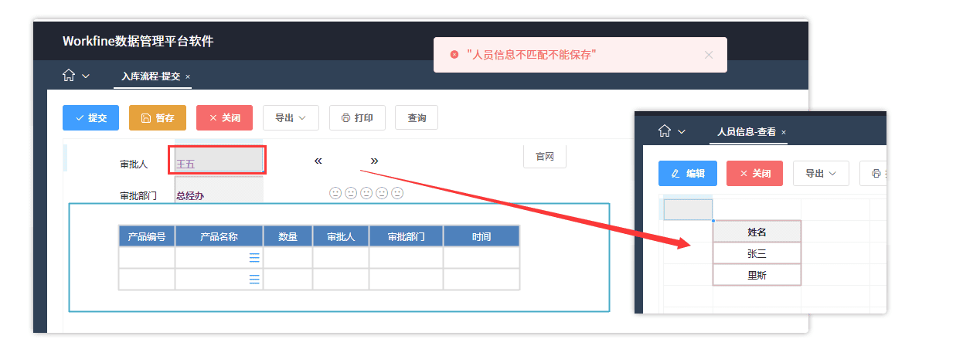Screen dimensions: 980x356
Task: Click the 查询 query button
Action: (x=417, y=117)
